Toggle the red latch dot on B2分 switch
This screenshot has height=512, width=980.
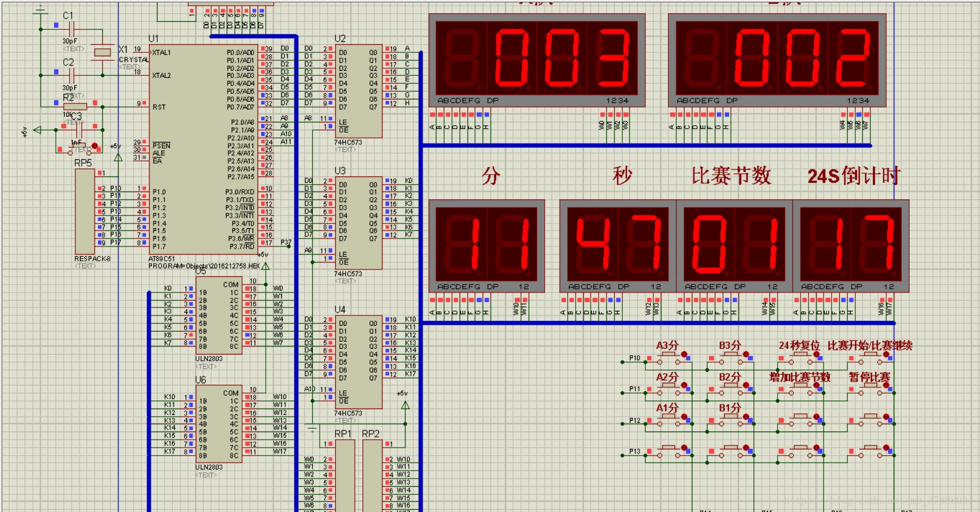[746, 386]
